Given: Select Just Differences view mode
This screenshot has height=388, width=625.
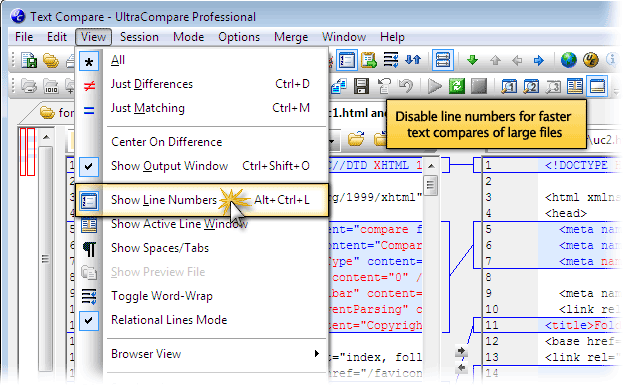Looking at the screenshot, I should pyautogui.click(x=202, y=84).
